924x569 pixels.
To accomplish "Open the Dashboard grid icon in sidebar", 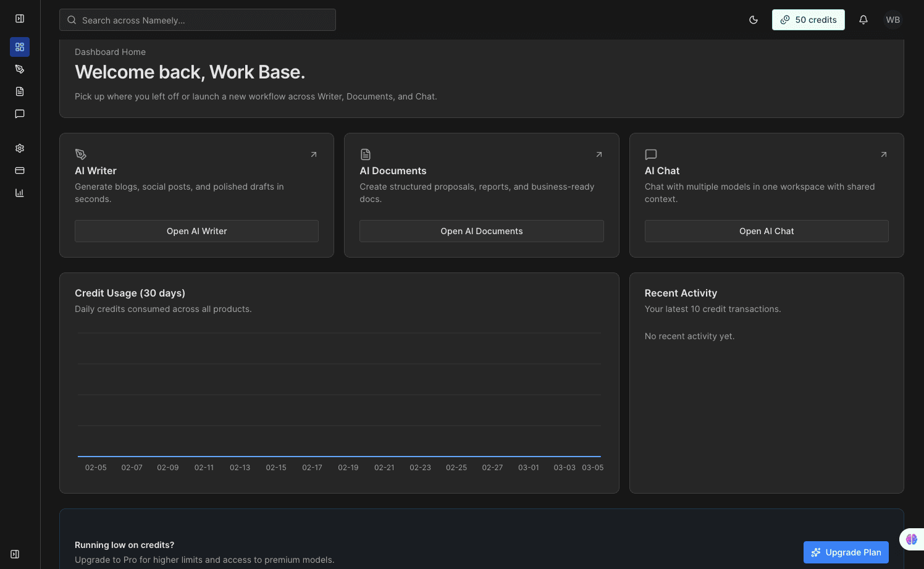I will tap(19, 46).
